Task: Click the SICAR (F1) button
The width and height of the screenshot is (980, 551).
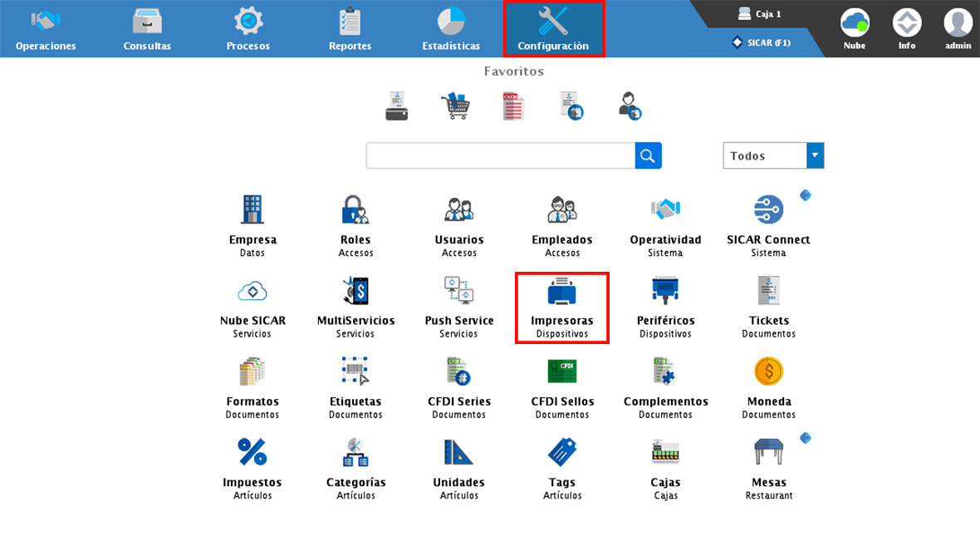Action: pyautogui.click(x=761, y=42)
